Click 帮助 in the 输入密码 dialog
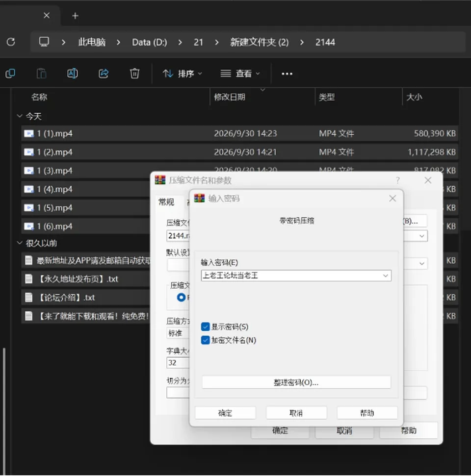Image resolution: width=471 pixels, height=476 pixels. coord(367,413)
